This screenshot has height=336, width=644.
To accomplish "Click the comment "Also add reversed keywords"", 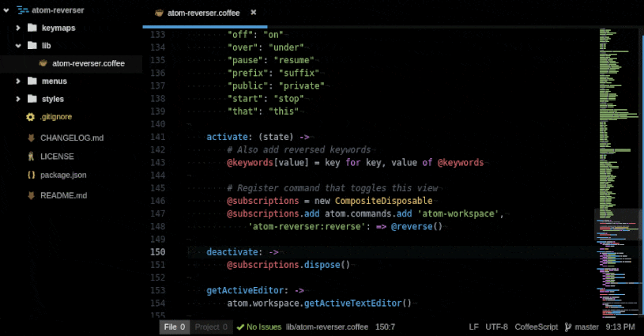I will click(x=299, y=150).
